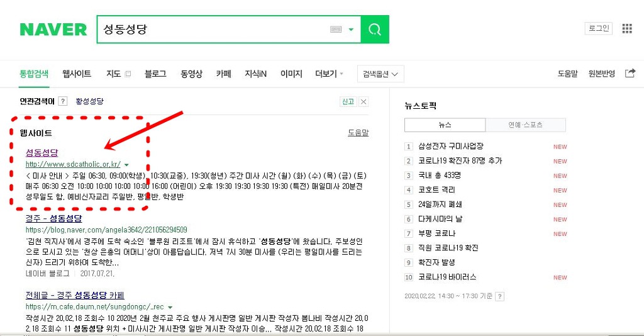
Task: Open news topic 직원 코로나19 확진
Action: [448, 248]
